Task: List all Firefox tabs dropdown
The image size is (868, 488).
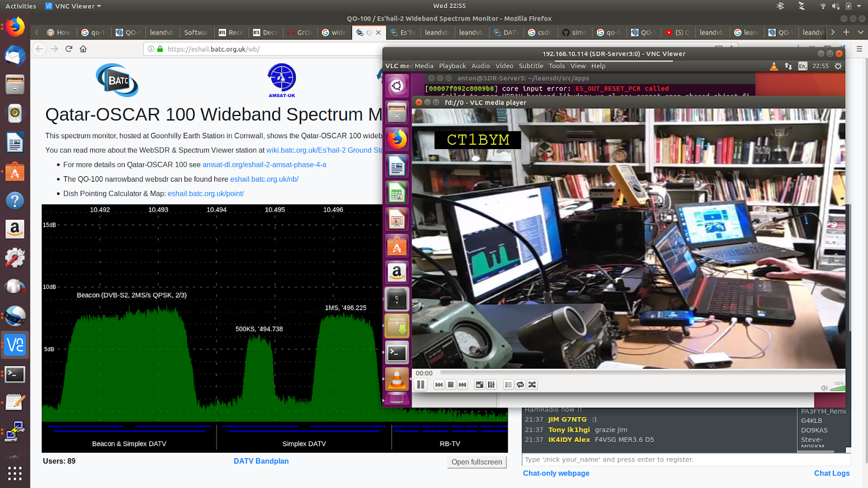Action: click(x=860, y=33)
